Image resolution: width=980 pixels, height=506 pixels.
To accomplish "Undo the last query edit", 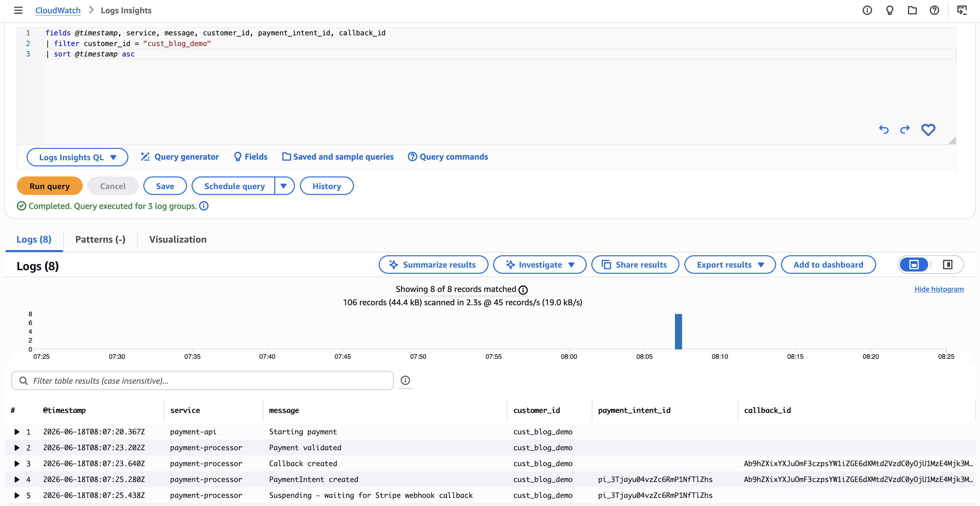I will point(883,129).
